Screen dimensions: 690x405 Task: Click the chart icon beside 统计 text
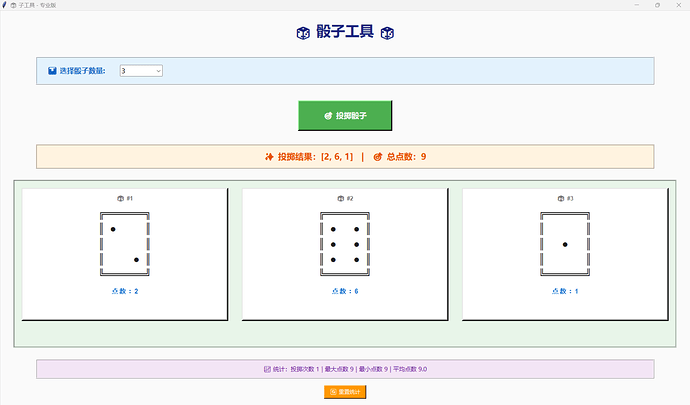(267, 369)
